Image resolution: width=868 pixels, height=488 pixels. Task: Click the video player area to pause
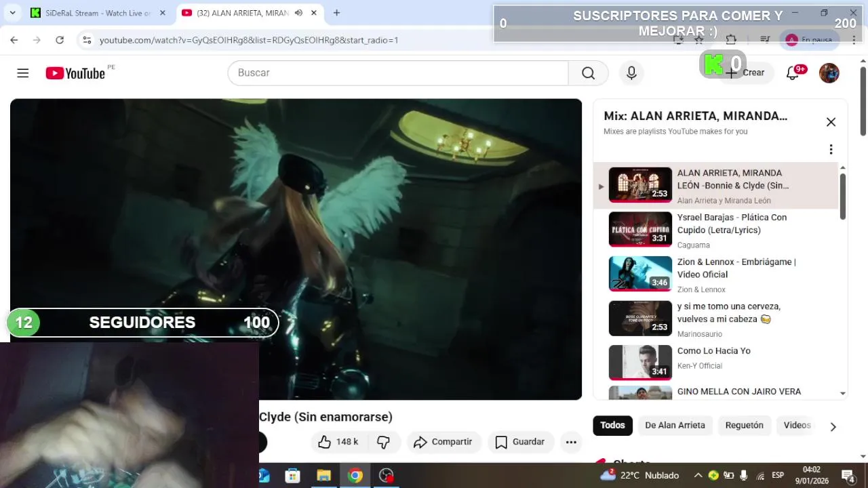[296, 249]
